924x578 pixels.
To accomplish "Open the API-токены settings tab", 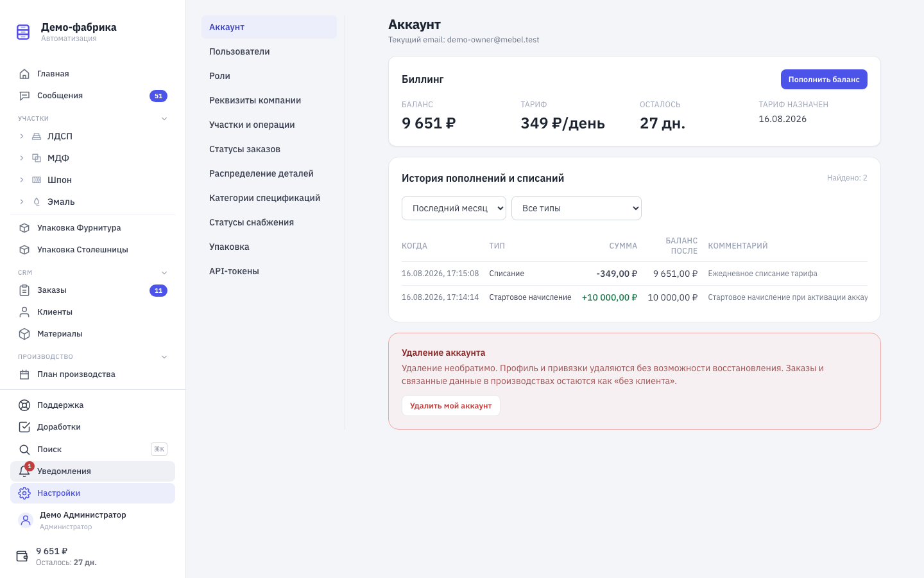I will click(269, 271).
